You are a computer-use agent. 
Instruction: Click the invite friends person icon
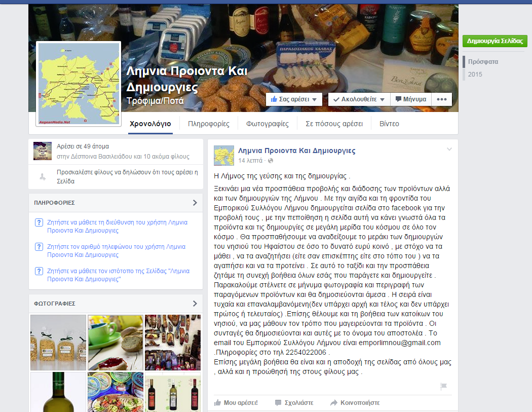pos(43,176)
